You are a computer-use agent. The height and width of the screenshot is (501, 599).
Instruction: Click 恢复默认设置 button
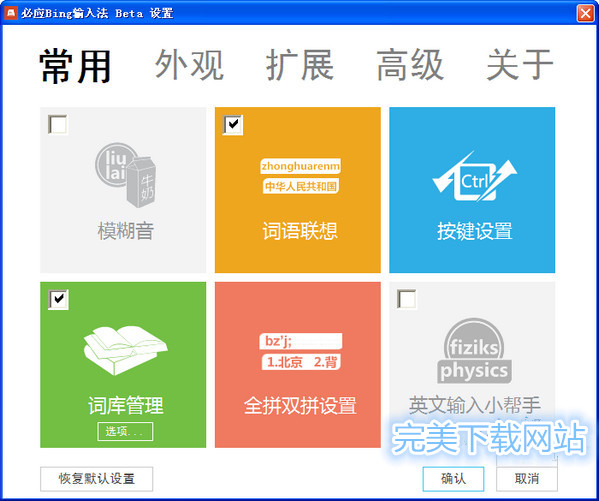click(x=96, y=479)
